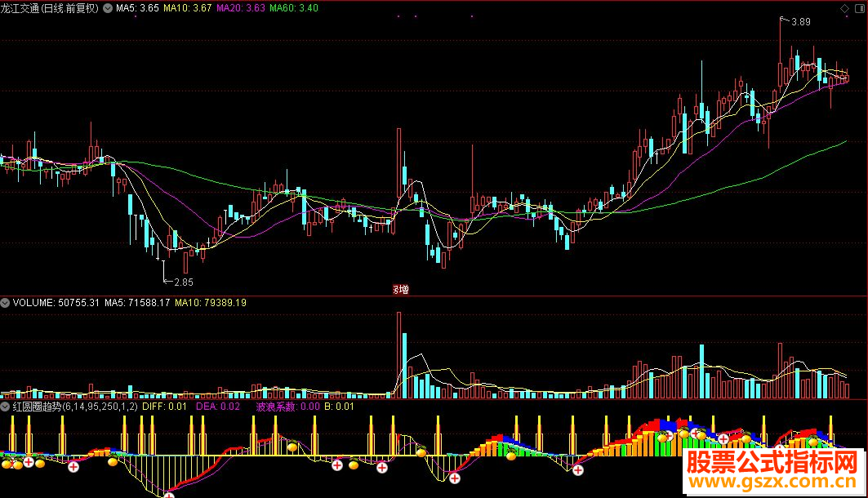Click the B: 0.01 value
868x498 pixels.
[x=339, y=407]
